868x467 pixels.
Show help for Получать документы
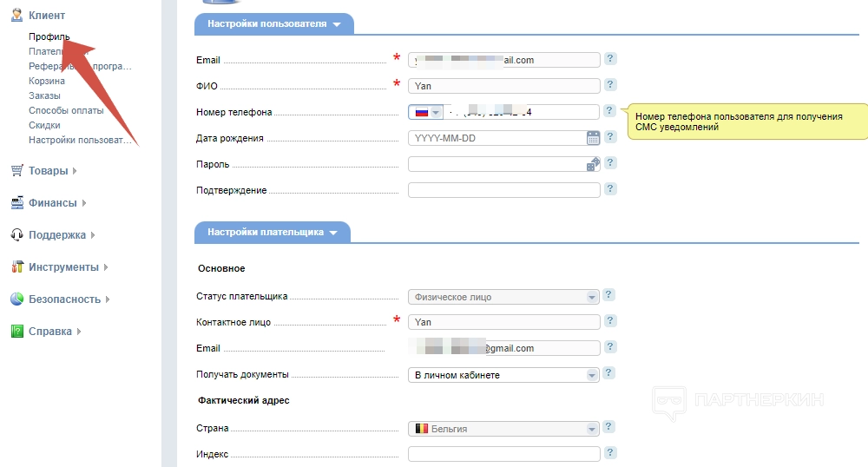click(608, 373)
